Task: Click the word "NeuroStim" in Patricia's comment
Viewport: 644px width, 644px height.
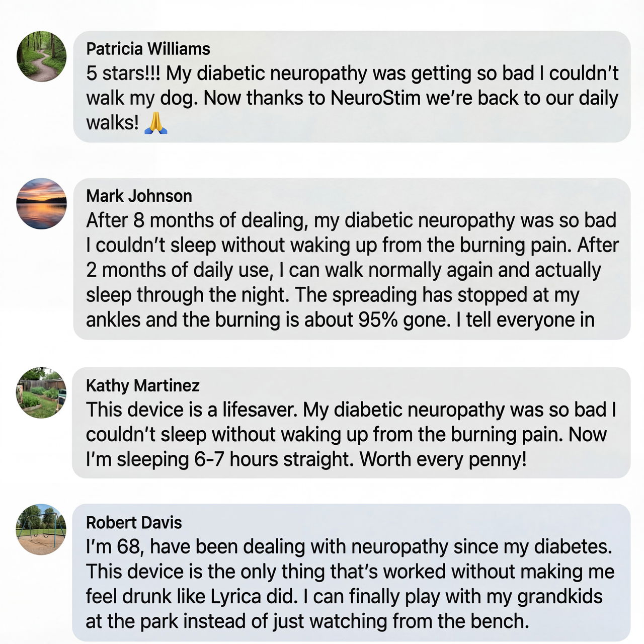Action: pos(375,98)
